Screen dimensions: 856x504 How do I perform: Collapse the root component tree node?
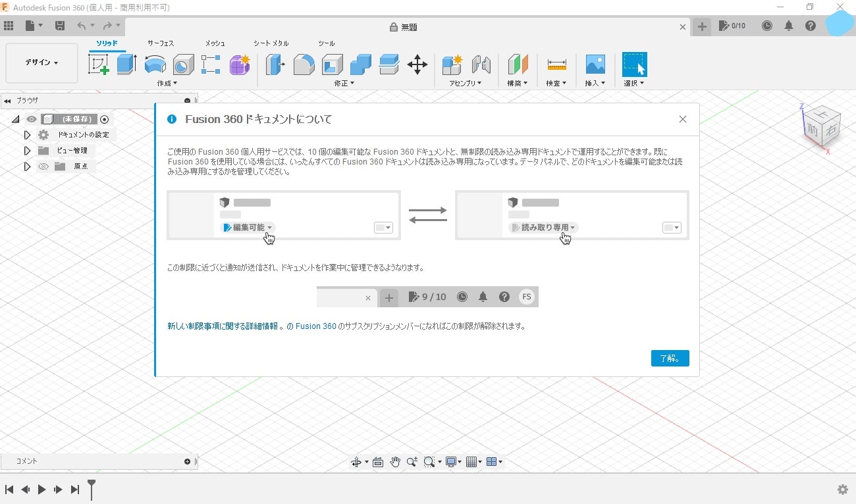pos(16,119)
